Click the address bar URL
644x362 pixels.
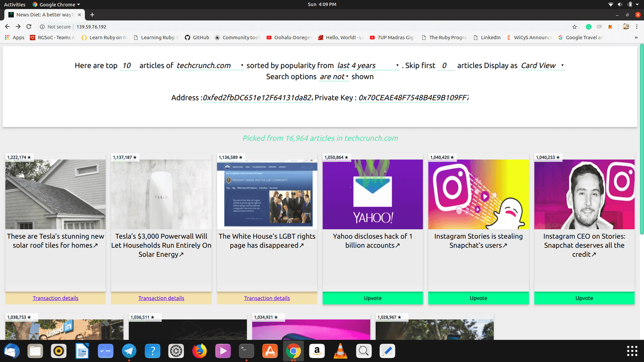tap(91, 27)
